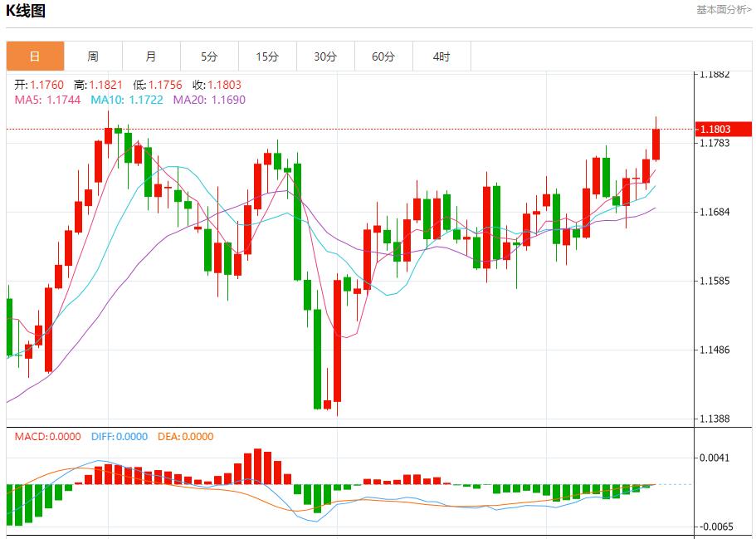Click the active 日 daily tab
Image resolution: width=756 pixels, height=539 pixels.
[34, 56]
